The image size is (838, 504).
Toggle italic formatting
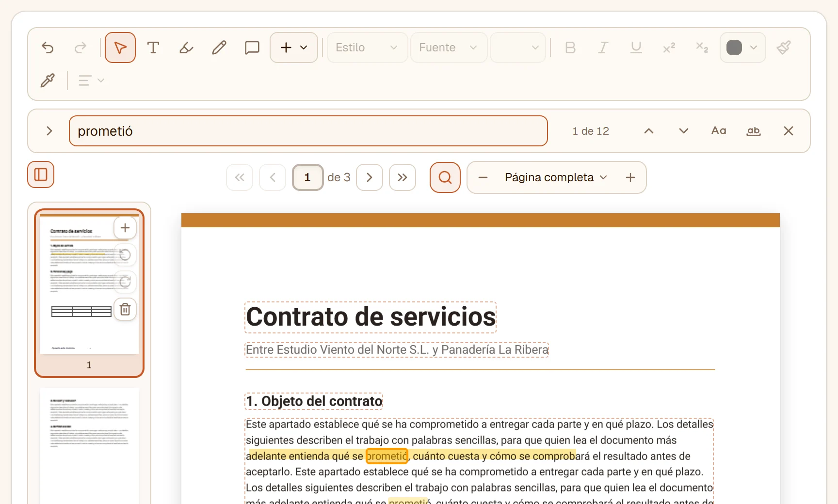click(603, 47)
